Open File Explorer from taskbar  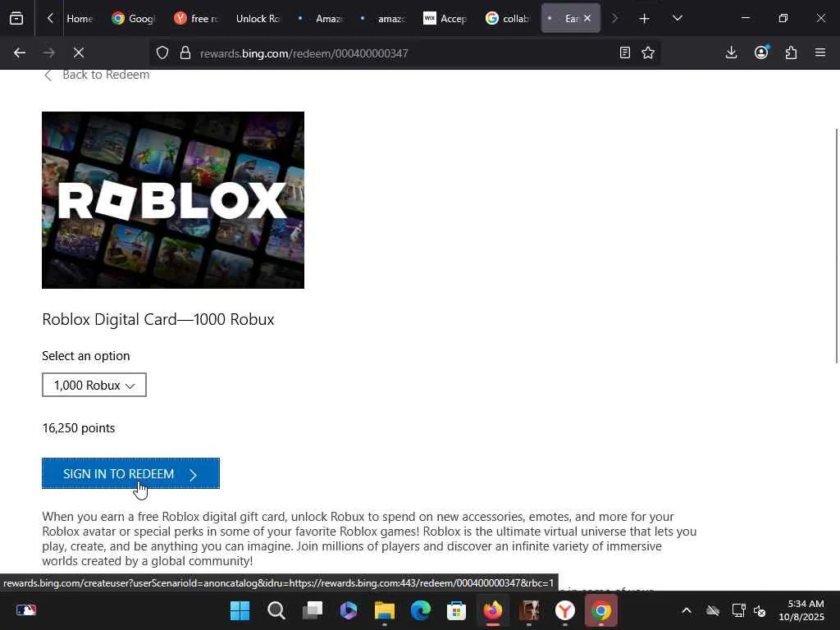pos(384,610)
